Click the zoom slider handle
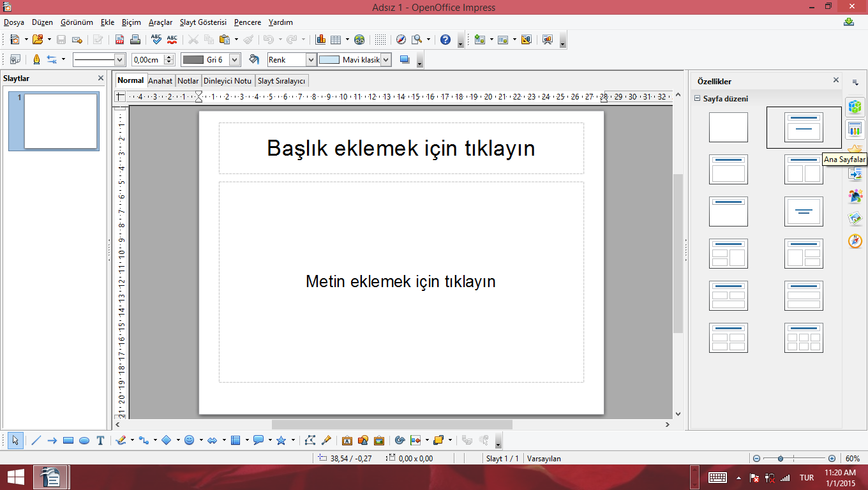The height and width of the screenshot is (490, 868). pyautogui.click(x=781, y=458)
